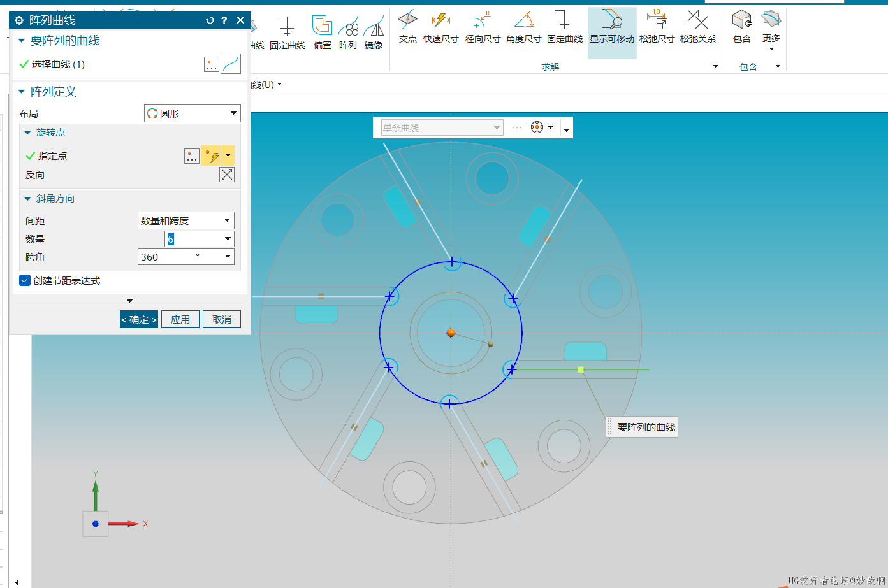Expand the 包含 group options arrow

click(x=778, y=66)
